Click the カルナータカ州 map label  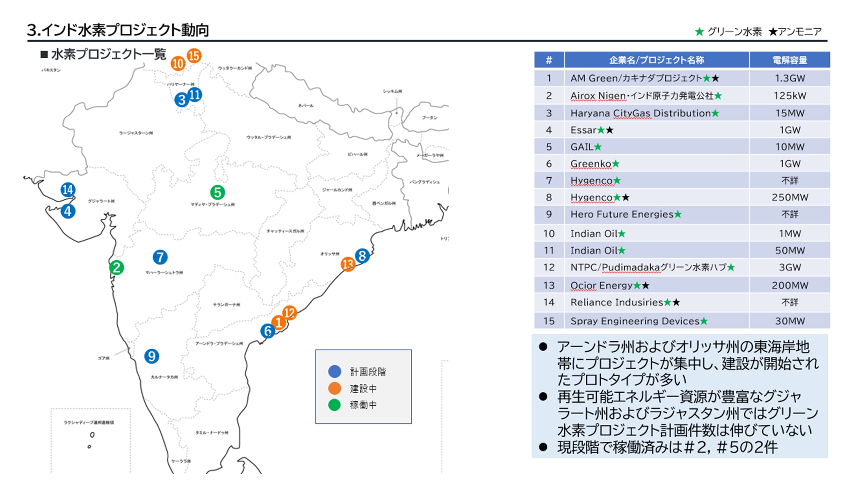pyautogui.click(x=164, y=377)
